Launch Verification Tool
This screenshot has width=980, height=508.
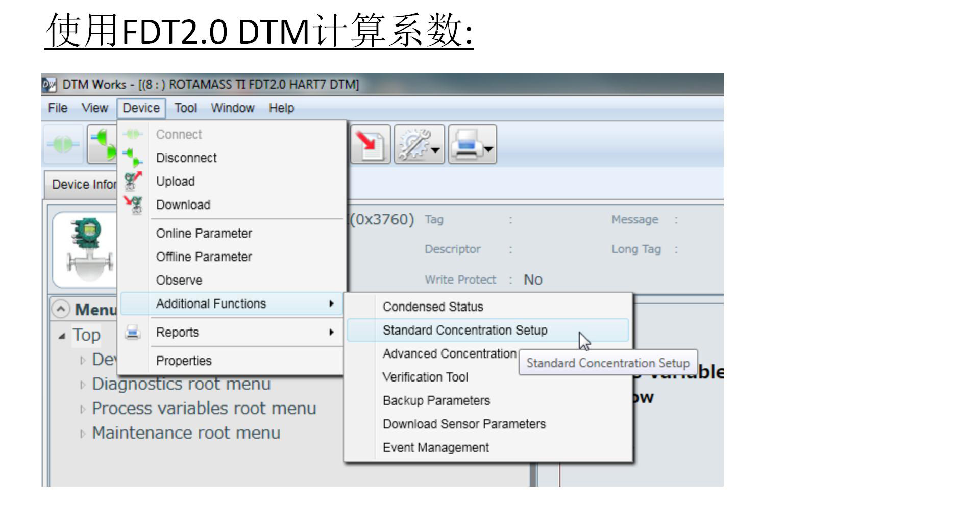click(425, 377)
